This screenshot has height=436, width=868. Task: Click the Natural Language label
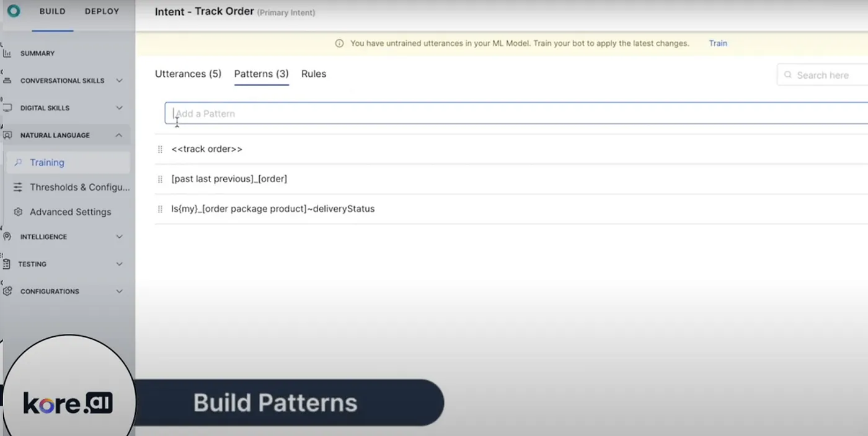pos(55,135)
